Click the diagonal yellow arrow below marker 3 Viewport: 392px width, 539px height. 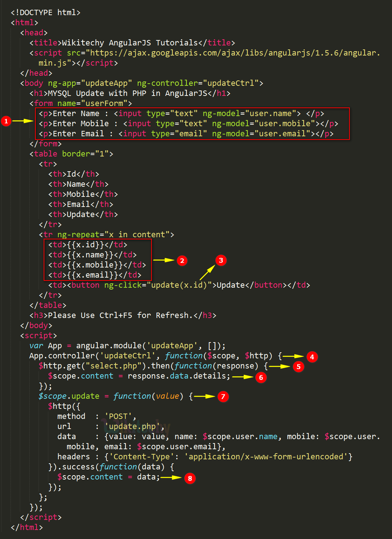coord(207,273)
